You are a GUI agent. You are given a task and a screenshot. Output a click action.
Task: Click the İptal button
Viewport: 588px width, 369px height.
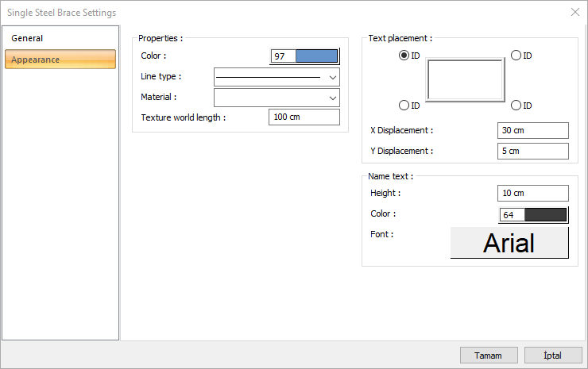coord(552,355)
